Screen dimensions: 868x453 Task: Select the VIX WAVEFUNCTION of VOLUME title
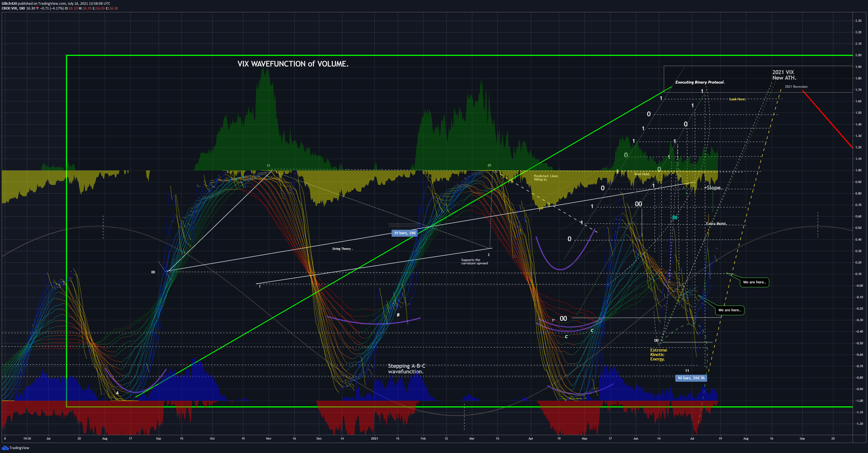tap(293, 64)
